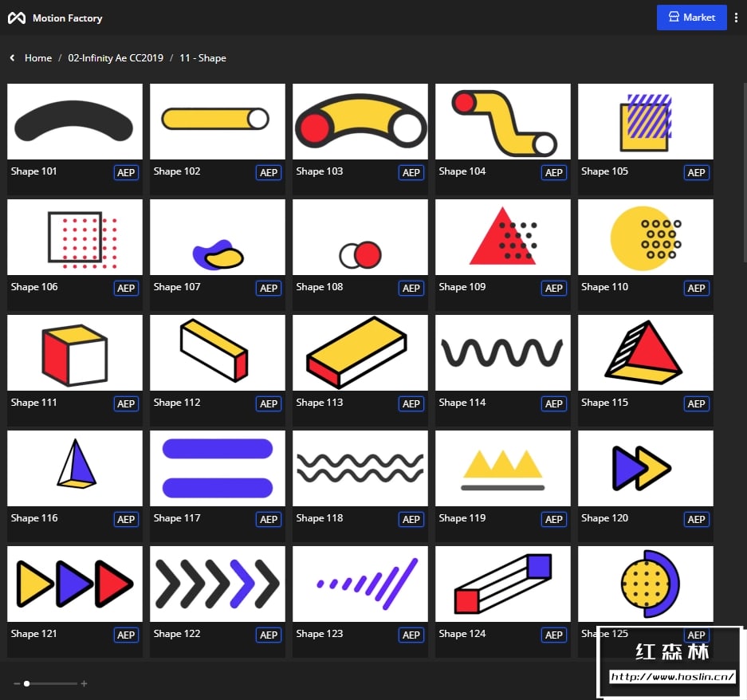
Task: Select the Shape 109 red triangle thumbnail
Action: coord(502,237)
